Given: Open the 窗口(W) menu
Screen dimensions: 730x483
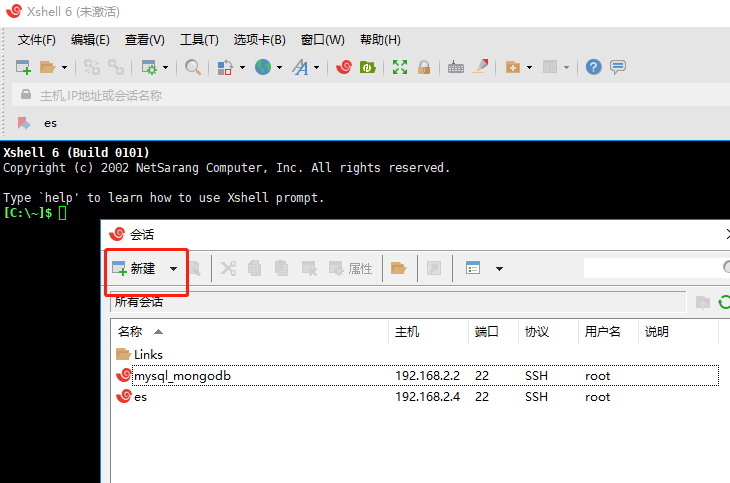Looking at the screenshot, I should click(x=323, y=40).
